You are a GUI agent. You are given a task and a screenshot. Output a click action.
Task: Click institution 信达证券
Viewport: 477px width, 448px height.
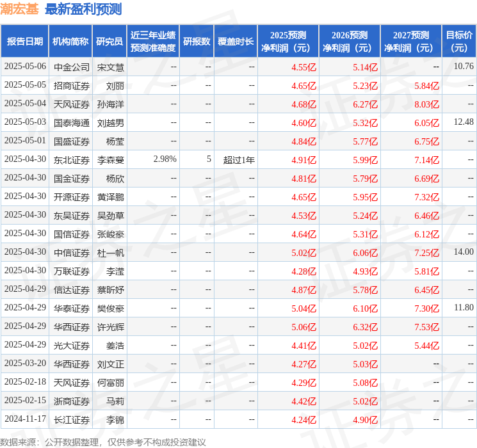pos(72,289)
